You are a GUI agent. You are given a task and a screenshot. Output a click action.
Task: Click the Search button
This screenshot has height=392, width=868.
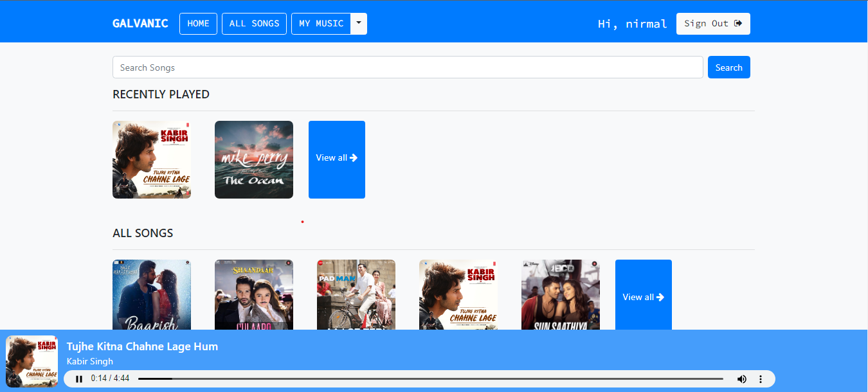click(728, 67)
